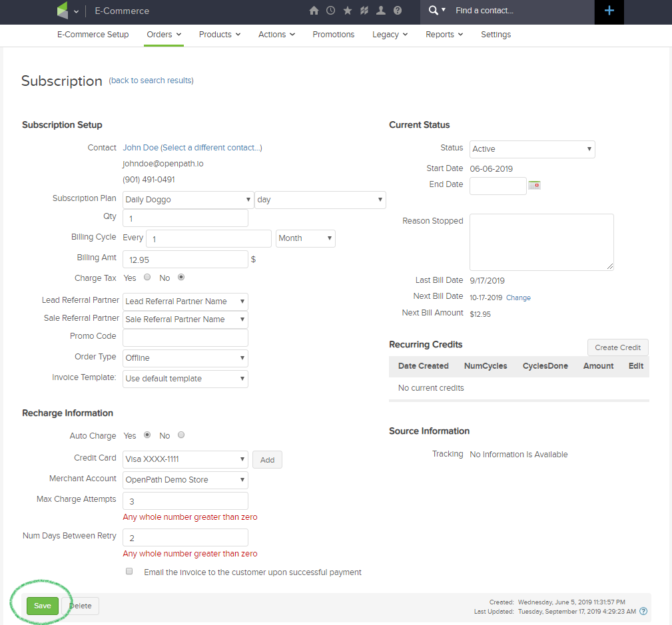Open the End Date calendar picker
Viewport: 672px width, 625px height.
pyautogui.click(x=534, y=185)
